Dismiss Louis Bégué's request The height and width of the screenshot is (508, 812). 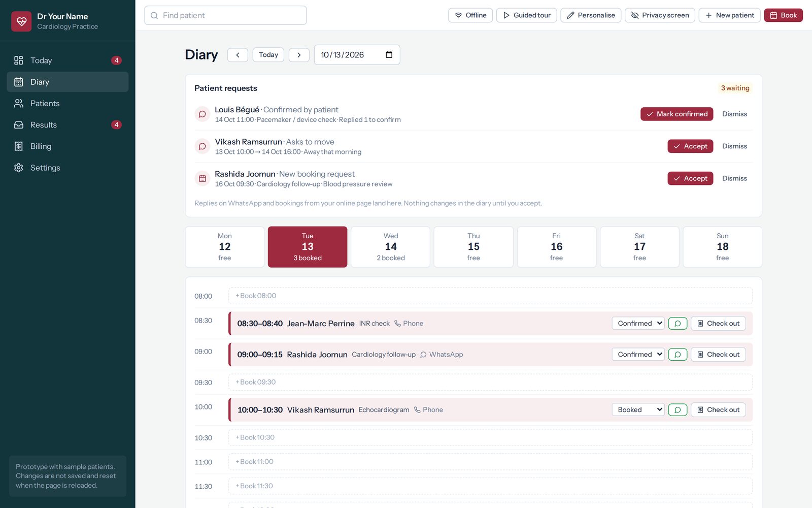(734, 114)
